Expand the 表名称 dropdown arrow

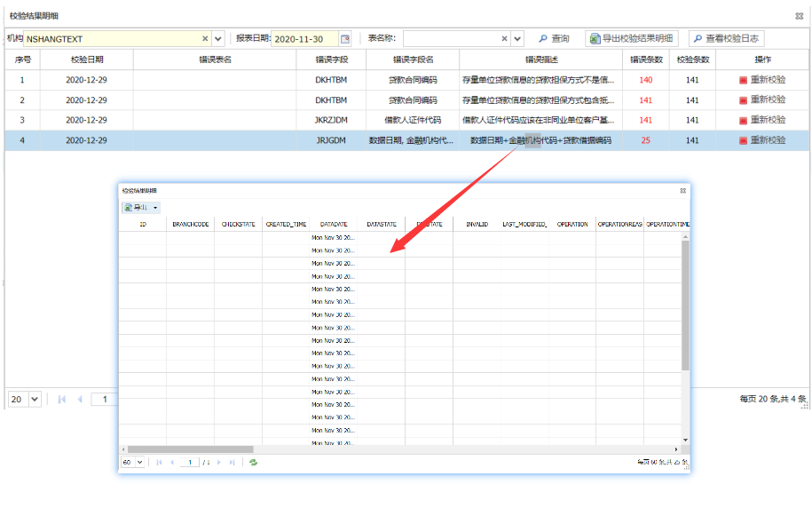[x=518, y=39]
